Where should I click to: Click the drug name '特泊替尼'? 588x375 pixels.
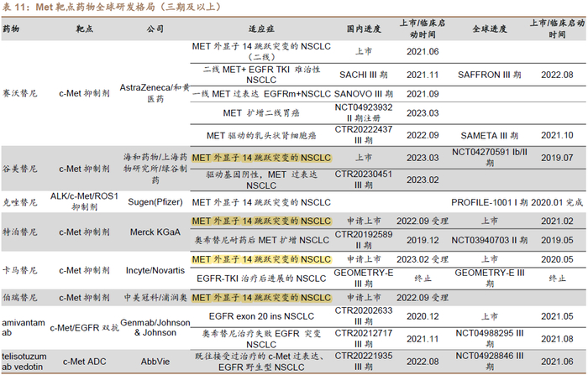click(20, 232)
